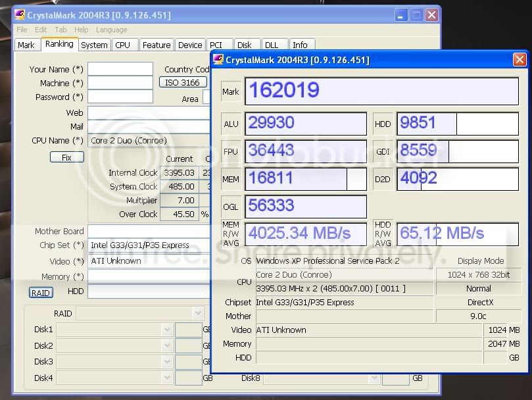This screenshot has width=532, height=400.
Task: Expand the Disk4 dropdown
Action: (166, 378)
